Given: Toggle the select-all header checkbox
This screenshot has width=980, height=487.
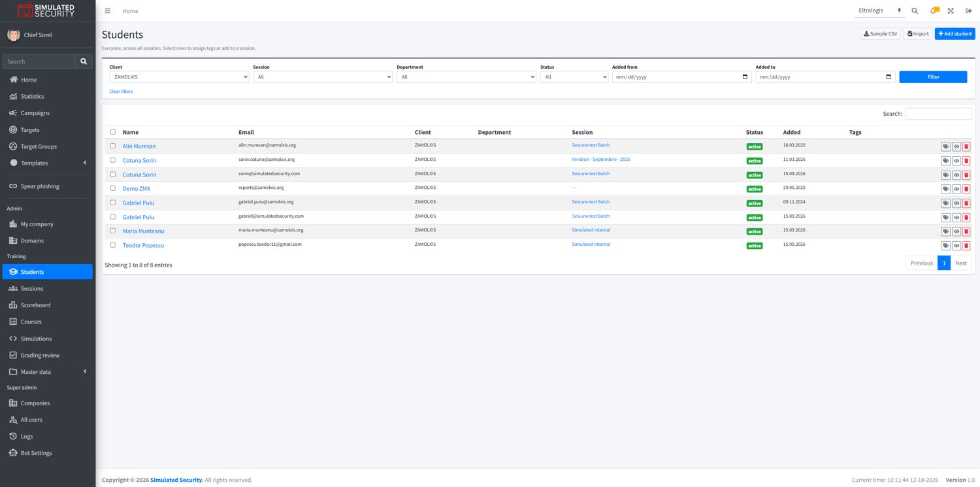Looking at the screenshot, I should pos(113,132).
